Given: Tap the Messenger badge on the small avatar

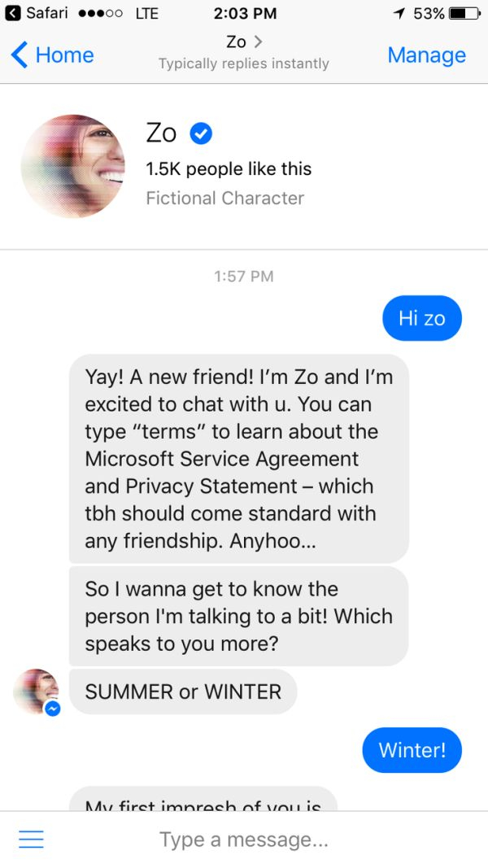Looking at the screenshot, I should 52,708.
